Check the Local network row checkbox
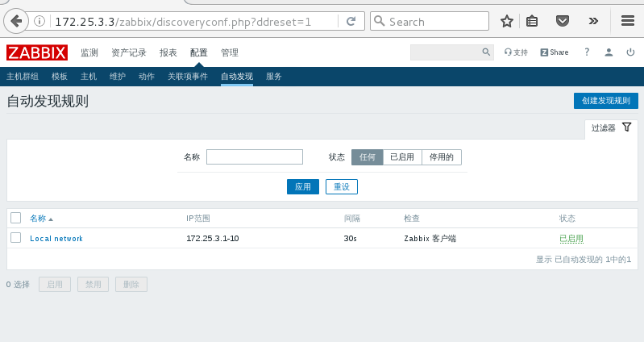Screen dimensions: 644x342 click(15, 238)
